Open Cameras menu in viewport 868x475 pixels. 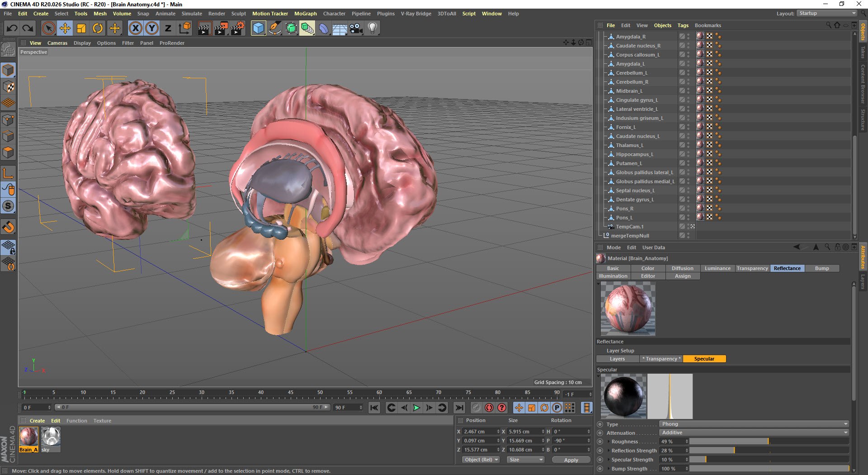point(57,43)
